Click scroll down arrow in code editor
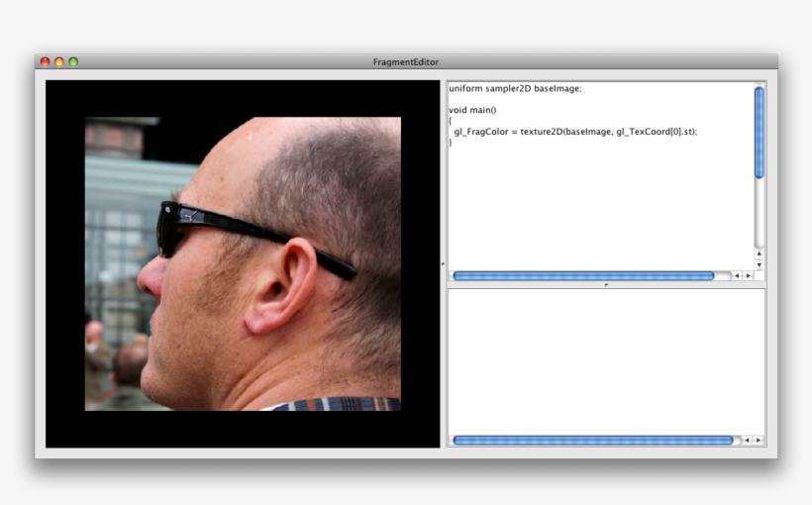 pos(760,265)
